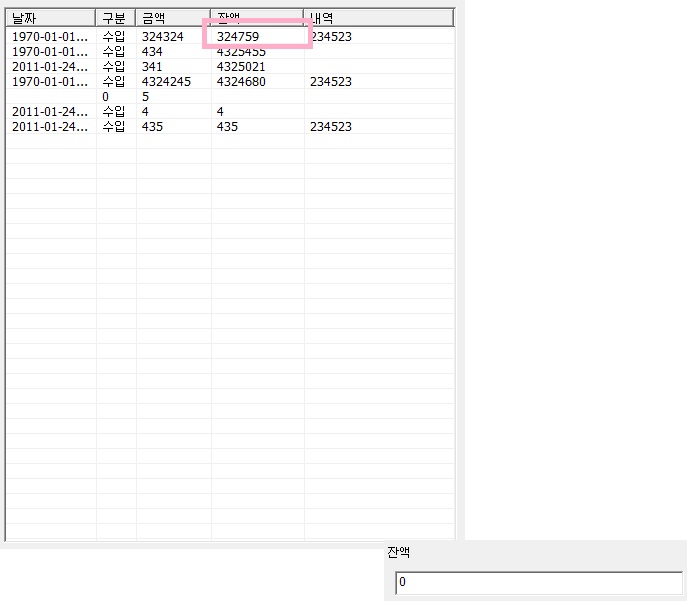The width and height of the screenshot is (687, 601).
Task: Select the row with amount 434
Action: click(x=152, y=52)
